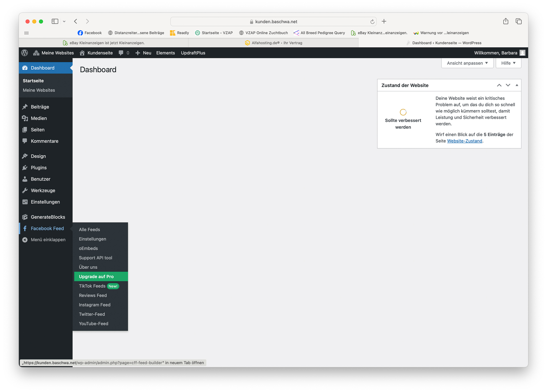Click the kunden.baschwa.net address field
Viewport: 547px width, 392px height.
276,22
